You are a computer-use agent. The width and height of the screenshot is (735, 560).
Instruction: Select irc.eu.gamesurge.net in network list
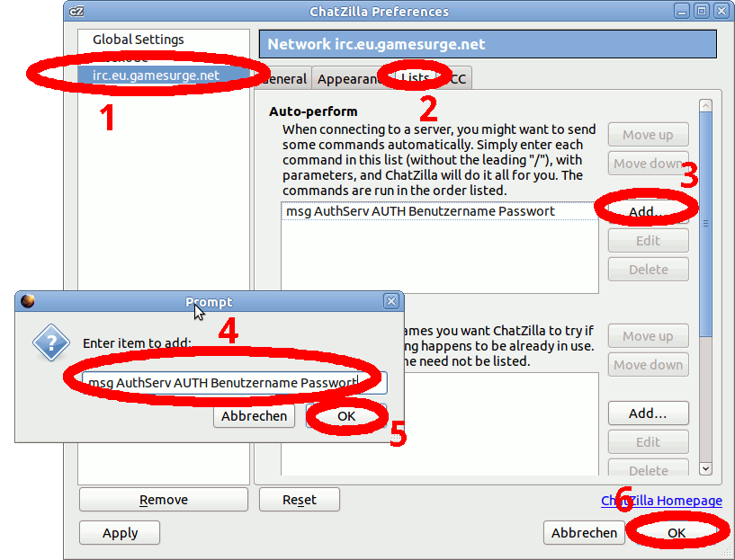pos(163,76)
